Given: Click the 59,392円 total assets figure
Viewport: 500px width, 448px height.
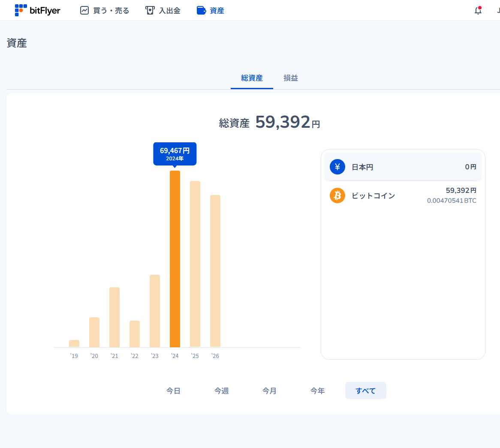Looking at the screenshot, I should pos(288,122).
